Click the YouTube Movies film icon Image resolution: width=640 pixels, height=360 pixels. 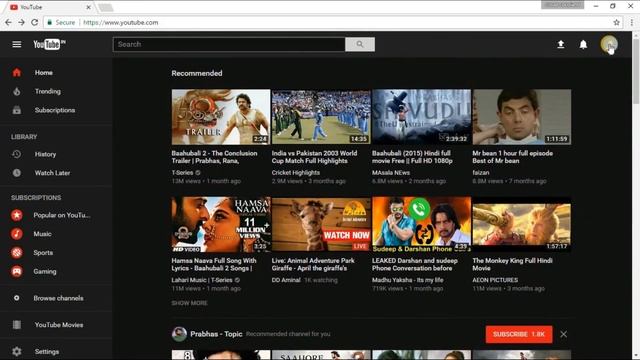pyautogui.click(x=17, y=325)
